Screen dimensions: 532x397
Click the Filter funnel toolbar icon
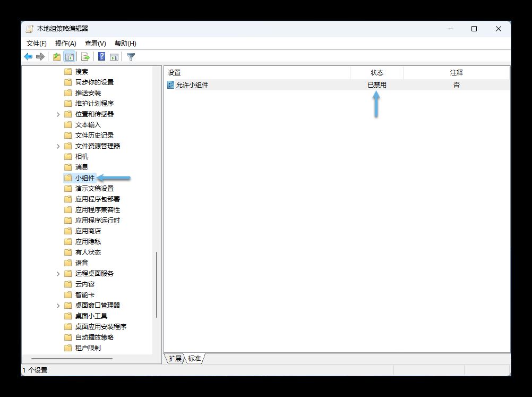131,57
